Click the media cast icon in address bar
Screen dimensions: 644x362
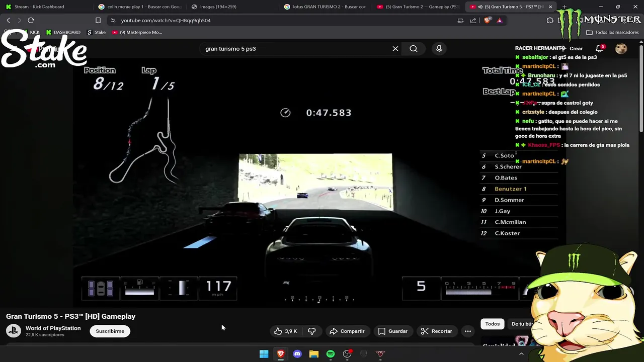coord(460,20)
